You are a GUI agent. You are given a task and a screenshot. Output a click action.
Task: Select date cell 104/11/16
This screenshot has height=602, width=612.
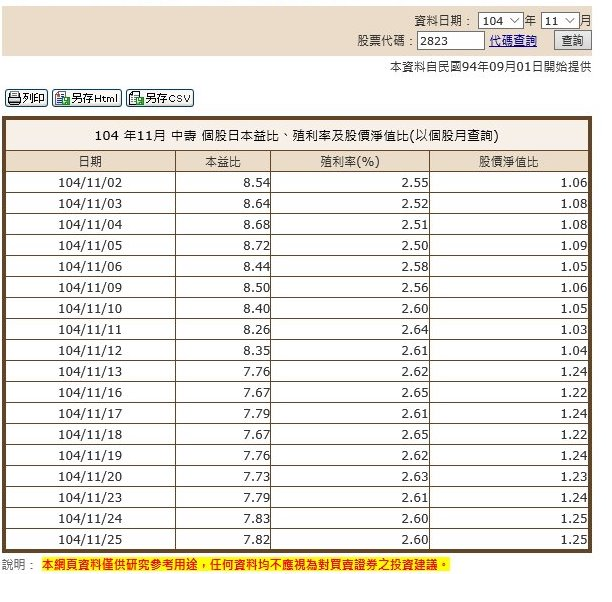[x=90, y=393]
